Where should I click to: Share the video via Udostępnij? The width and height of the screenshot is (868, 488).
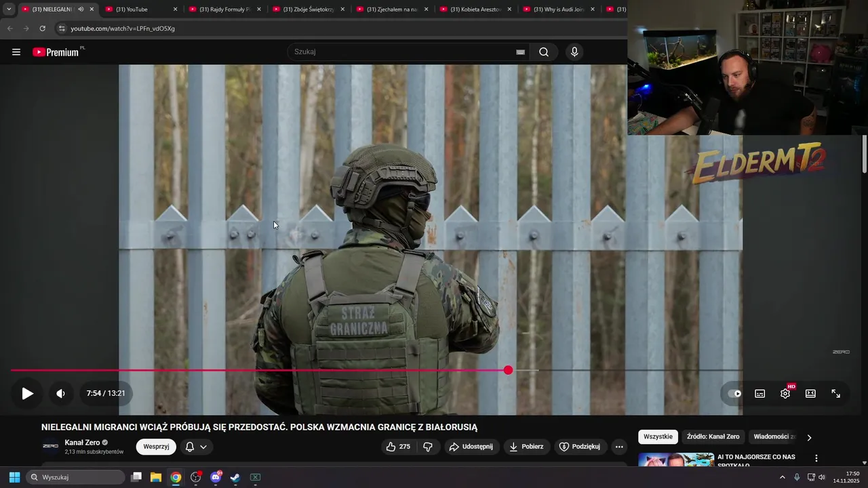tap(472, 447)
